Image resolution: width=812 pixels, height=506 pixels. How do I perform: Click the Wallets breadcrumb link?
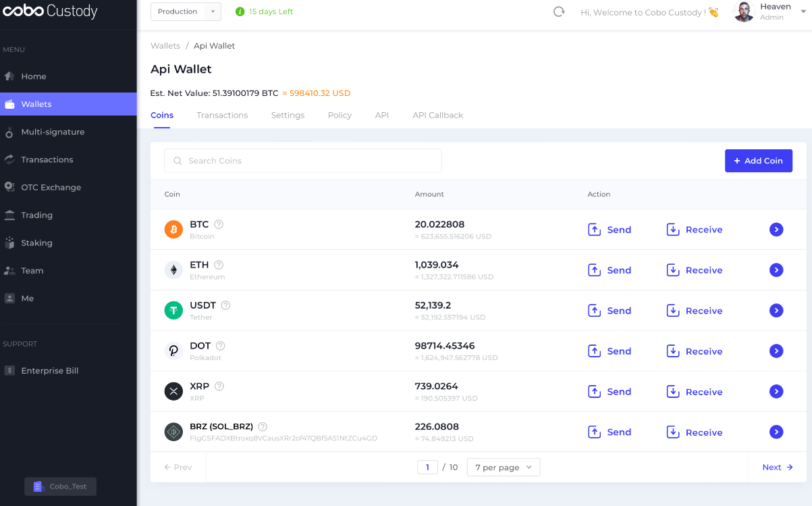click(165, 46)
